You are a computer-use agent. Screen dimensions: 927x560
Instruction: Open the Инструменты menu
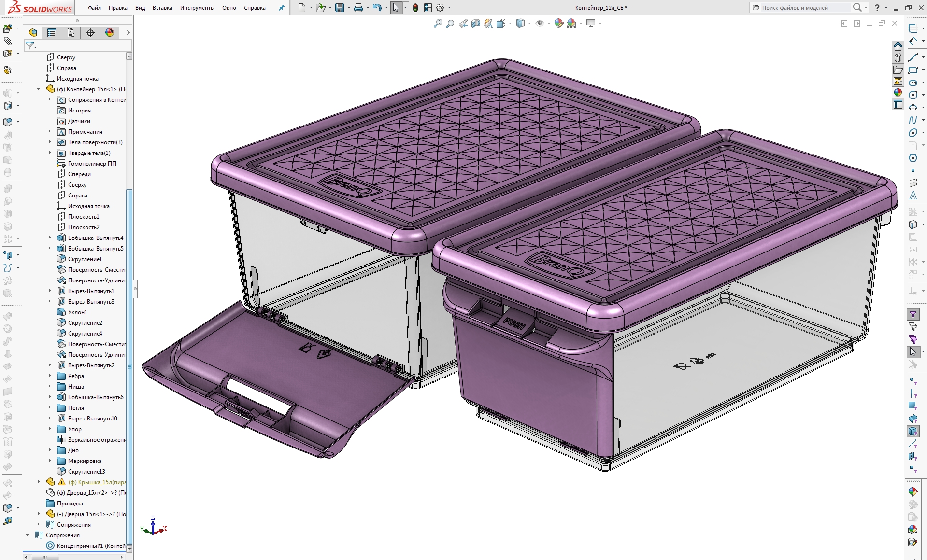[x=197, y=8]
